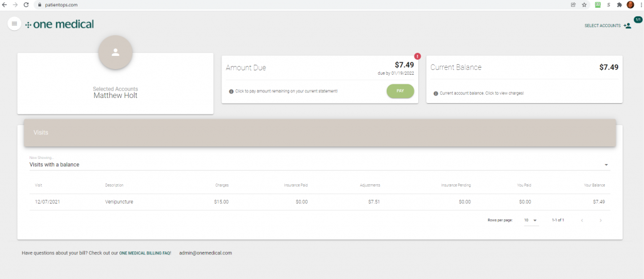This screenshot has width=644, height=279.
Task: Select the 12/07/2021 visit date cell
Action: tap(48, 202)
